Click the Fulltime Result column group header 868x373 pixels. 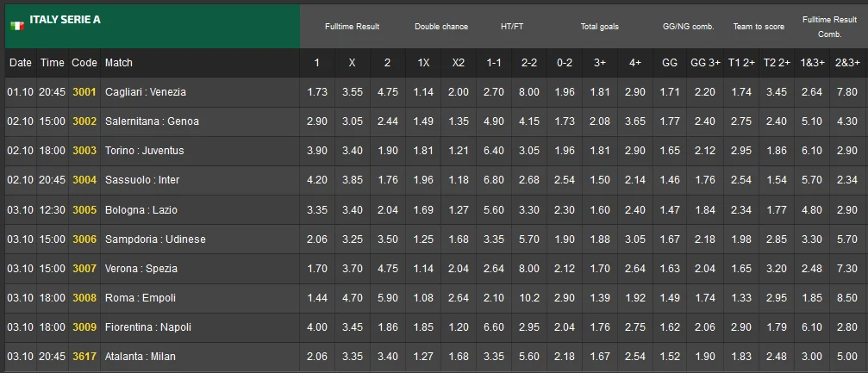352,27
